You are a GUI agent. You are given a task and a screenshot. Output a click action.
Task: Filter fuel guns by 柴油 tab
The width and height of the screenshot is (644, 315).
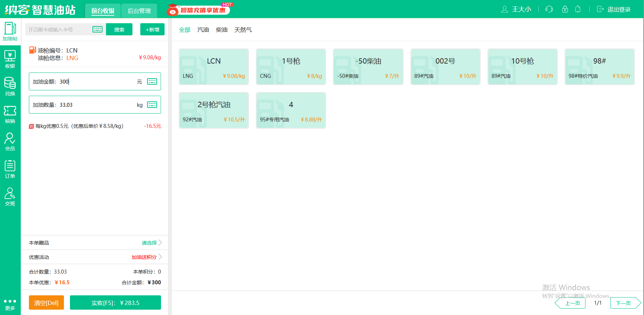click(221, 30)
